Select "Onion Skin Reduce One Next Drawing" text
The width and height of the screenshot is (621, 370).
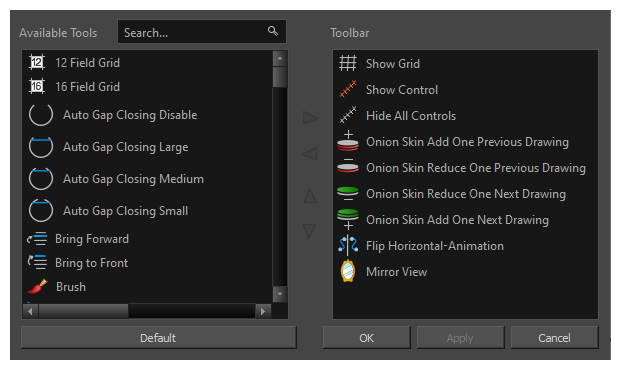pos(466,194)
